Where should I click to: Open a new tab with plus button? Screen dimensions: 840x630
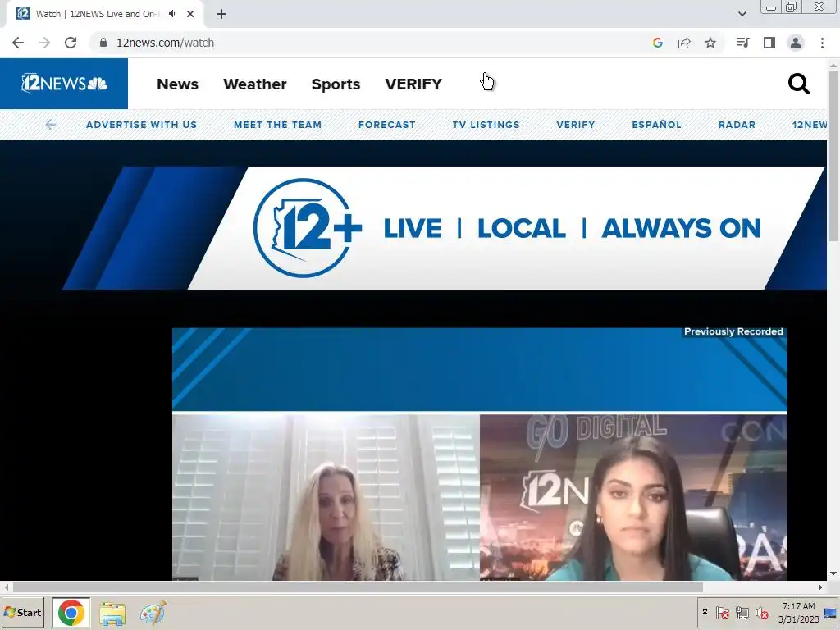(x=221, y=14)
